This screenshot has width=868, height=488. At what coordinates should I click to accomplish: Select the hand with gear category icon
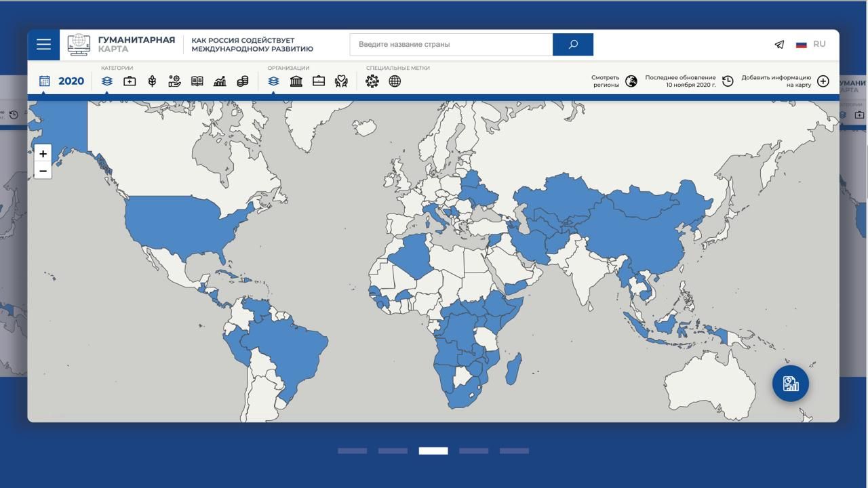coord(174,81)
